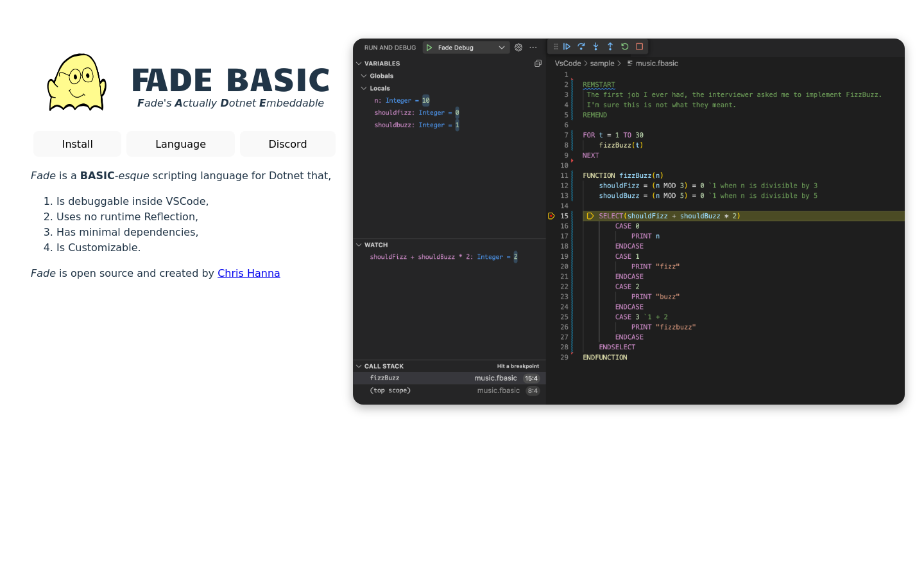Click the music.fbasic file icon in breadcrumb
924x578 pixels.
click(x=630, y=64)
